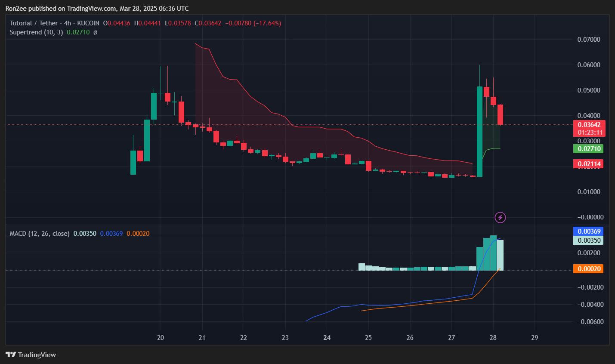Click date 23 on the time axis
The height and width of the screenshot is (364, 615).
(x=285, y=338)
